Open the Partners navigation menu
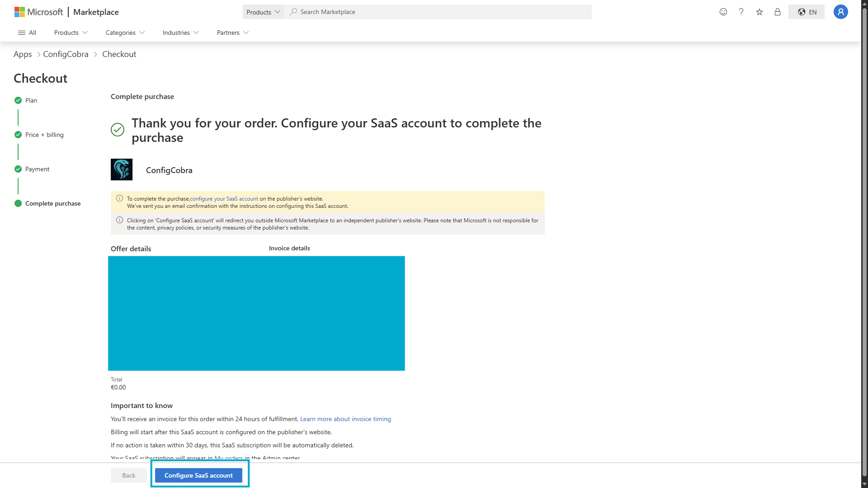The height and width of the screenshot is (488, 868). click(232, 33)
